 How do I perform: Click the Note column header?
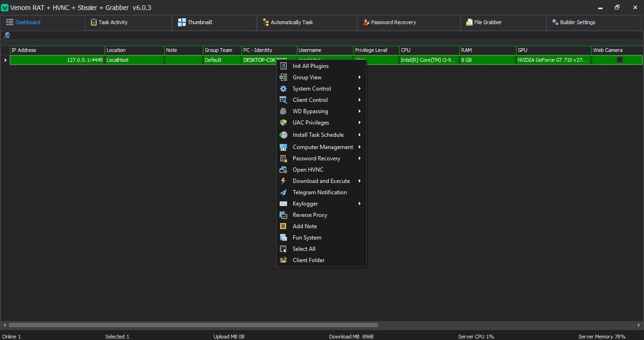[x=184, y=50]
